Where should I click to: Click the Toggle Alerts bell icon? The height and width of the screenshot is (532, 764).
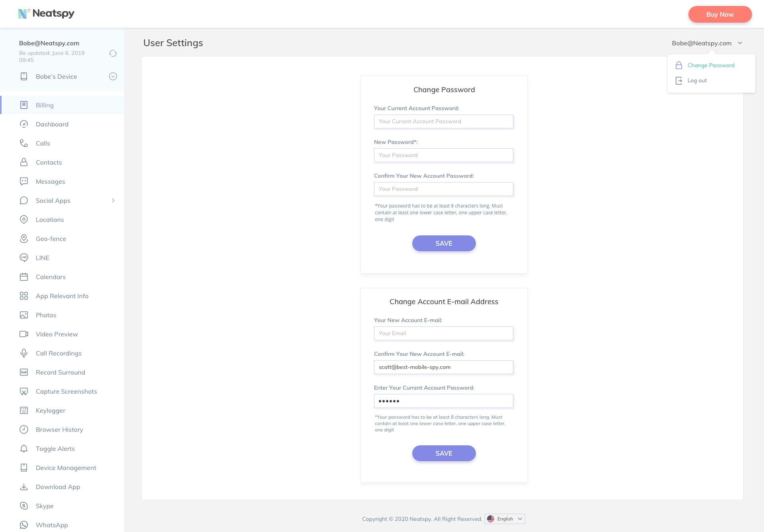tap(24, 449)
